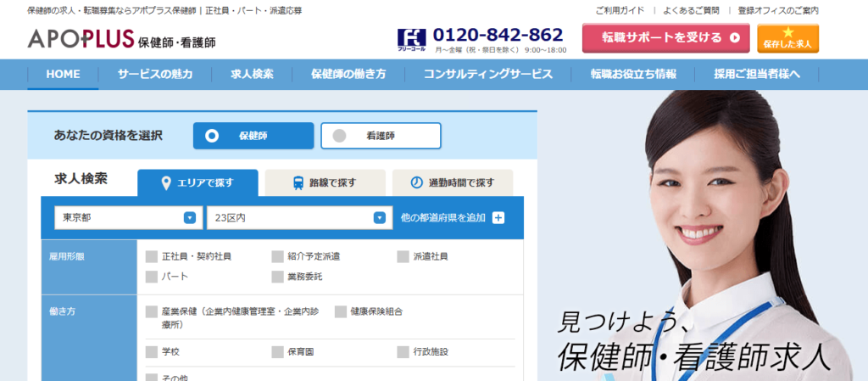Click the arrow icon on the 転職サポートを受ける button

734,38
